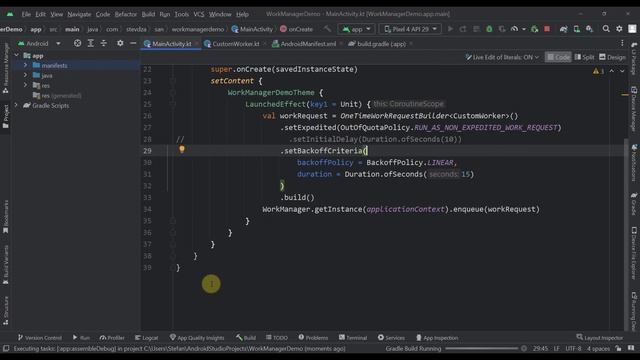The width and height of the screenshot is (640, 360).
Task: Open editor tabs three-dot menu
Action: (x=622, y=43)
